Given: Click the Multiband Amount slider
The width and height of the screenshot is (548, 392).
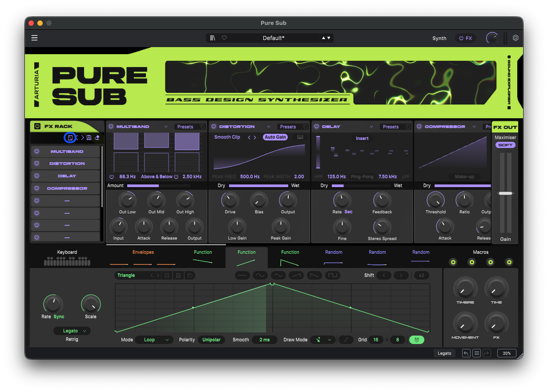Looking at the screenshot, I should [159, 185].
